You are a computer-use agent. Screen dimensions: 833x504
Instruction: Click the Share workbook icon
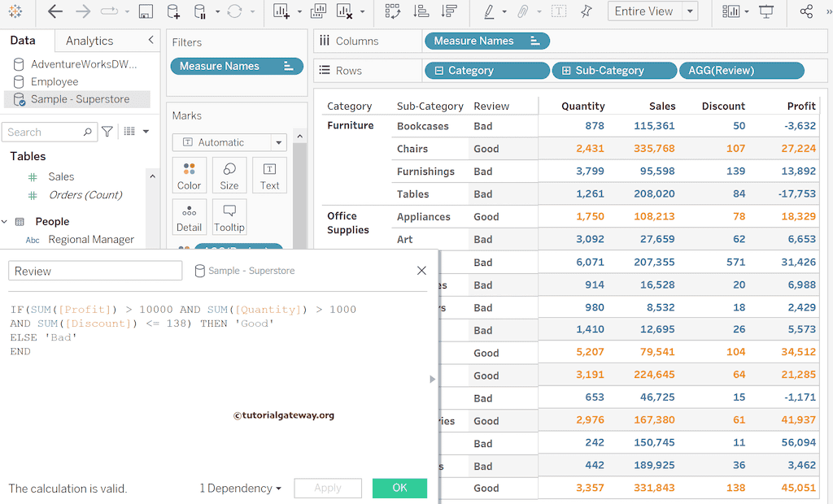(809, 11)
